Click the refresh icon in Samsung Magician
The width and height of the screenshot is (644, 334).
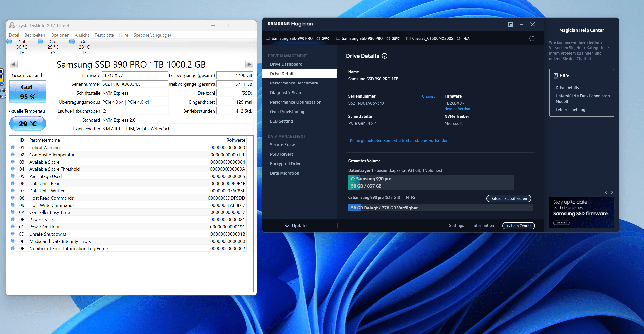coord(532,38)
